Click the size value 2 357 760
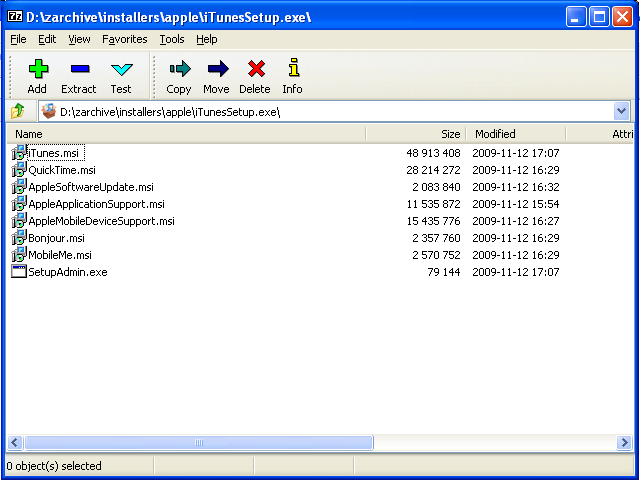640x480 pixels. (x=436, y=238)
